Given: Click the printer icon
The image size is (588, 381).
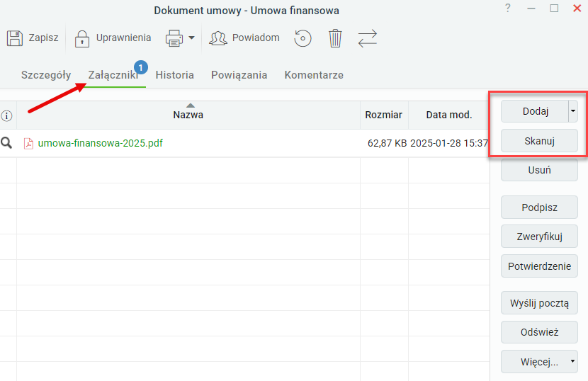Looking at the screenshot, I should pos(174,38).
